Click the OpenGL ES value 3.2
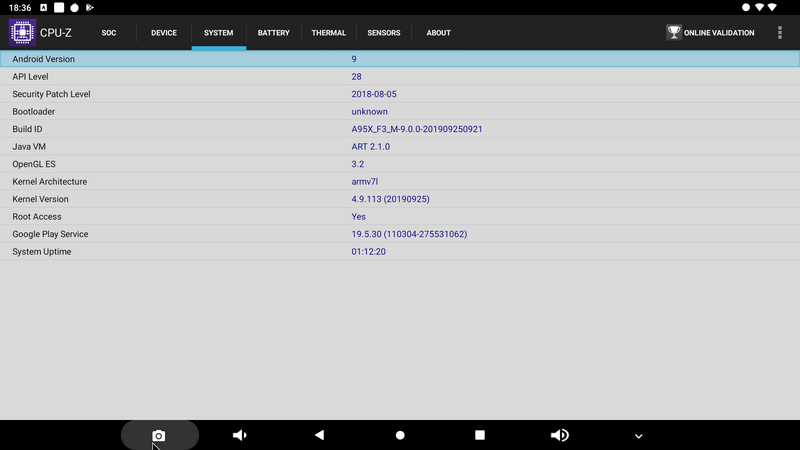 pos(358,164)
